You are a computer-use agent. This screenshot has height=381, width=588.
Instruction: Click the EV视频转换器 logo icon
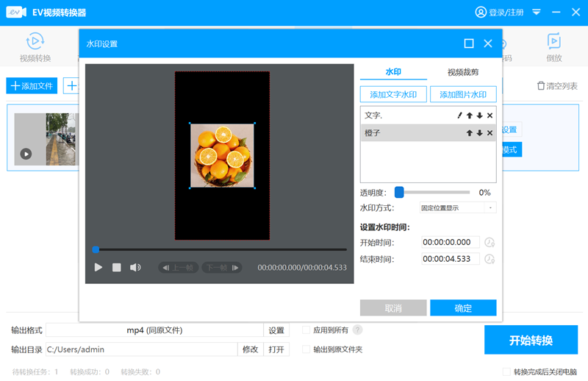pos(16,13)
